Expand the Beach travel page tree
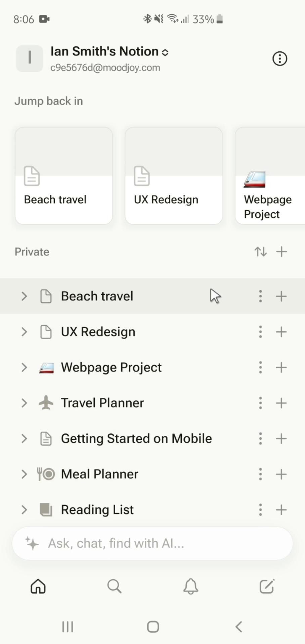The height and width of the screenshot is (644, 305). click(24, 296)
